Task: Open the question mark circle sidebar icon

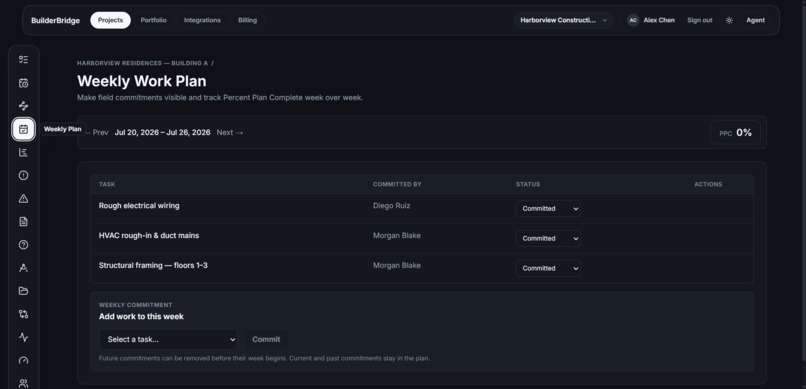Action: pyautogui.click(x=23, y=245)
